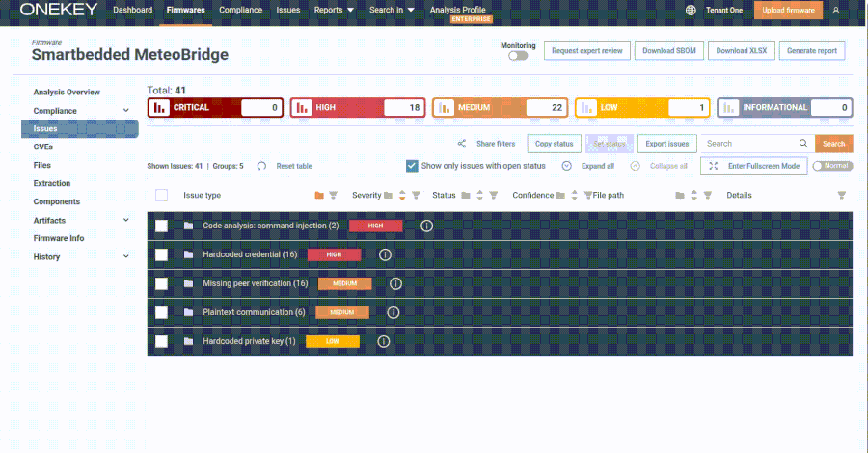Viewport: 868px width, 453px height.
Task: Click the Download SBOM button
Action: click(x=670, y=50)
